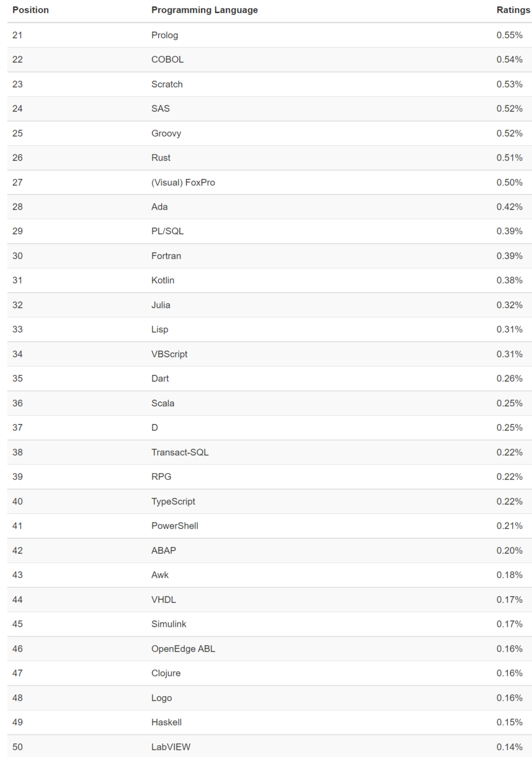Select Dart's 0.26% rating value

pyautogui.click(x=509, y=378)
